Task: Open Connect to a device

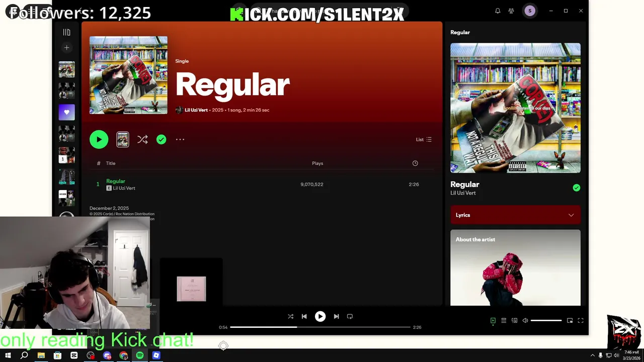Action: pyautogui.click(x=514, y=320)
